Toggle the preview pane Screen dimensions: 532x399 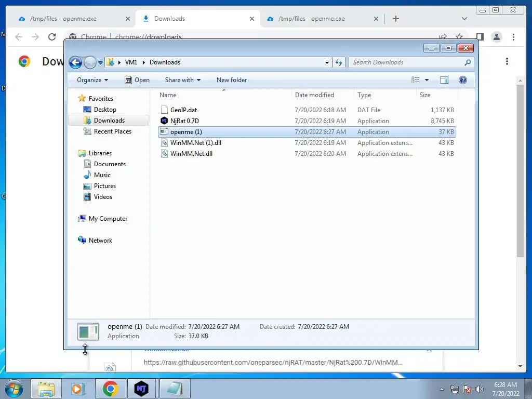pos(444,80)
